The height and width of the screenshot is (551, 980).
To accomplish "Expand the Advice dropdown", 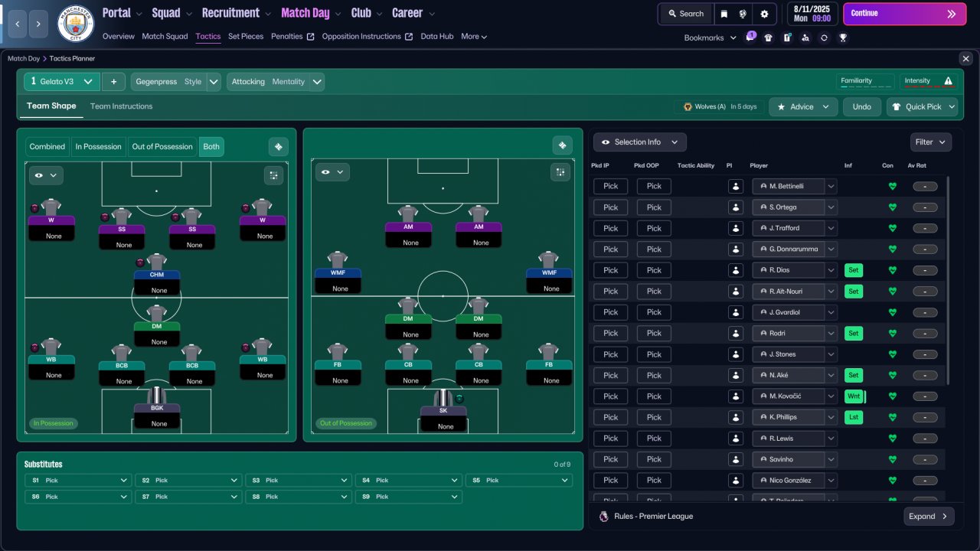I will [x=803, y=106].
